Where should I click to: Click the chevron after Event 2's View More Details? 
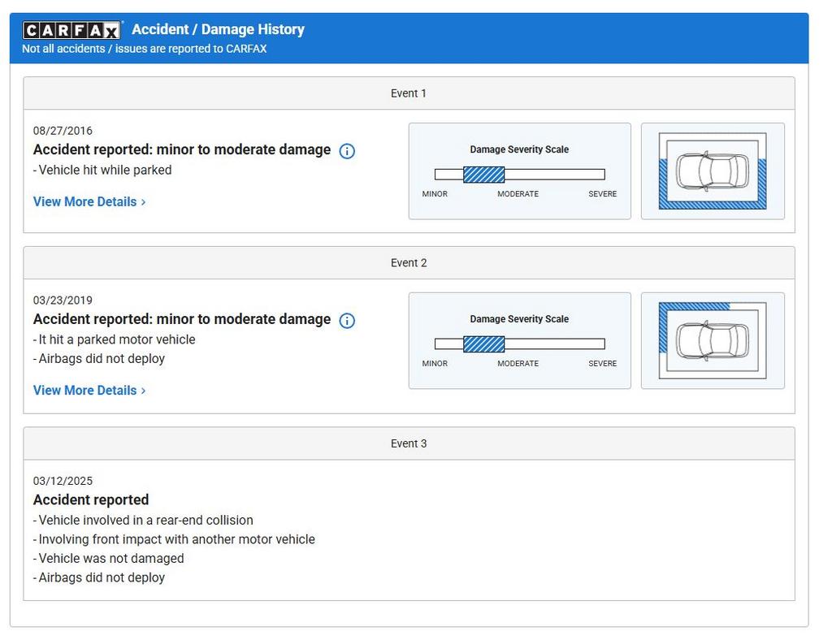(144, 391)
